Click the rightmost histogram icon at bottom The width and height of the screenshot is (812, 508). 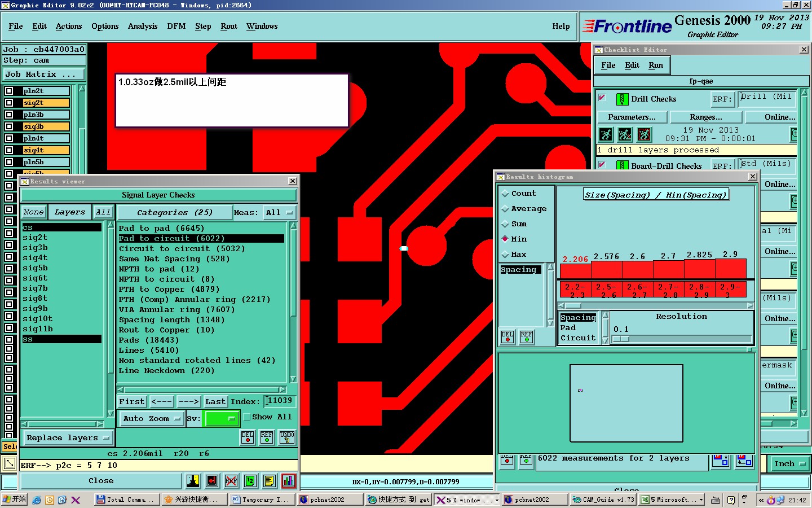[x=744, y=461]
